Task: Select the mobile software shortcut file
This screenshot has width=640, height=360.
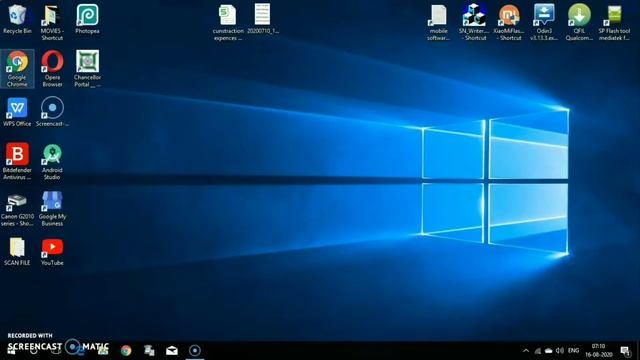Action: [x=438, y=22]
